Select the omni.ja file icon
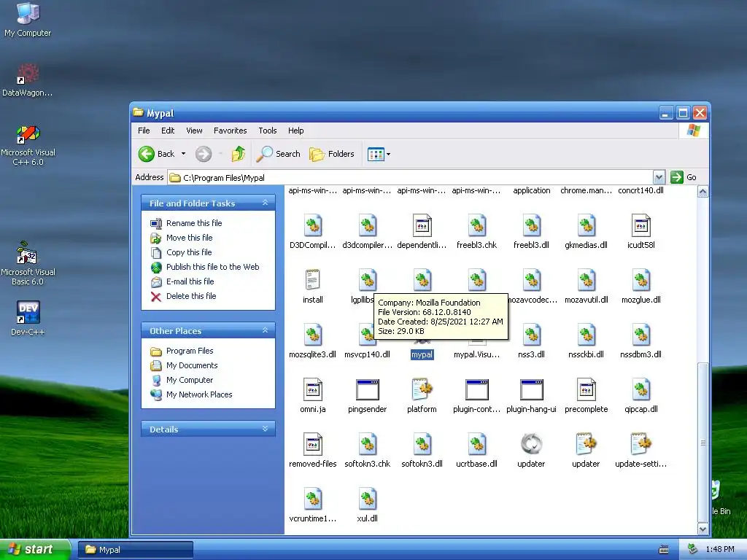Screen dimensions: 747x560 tap(312, 389)
